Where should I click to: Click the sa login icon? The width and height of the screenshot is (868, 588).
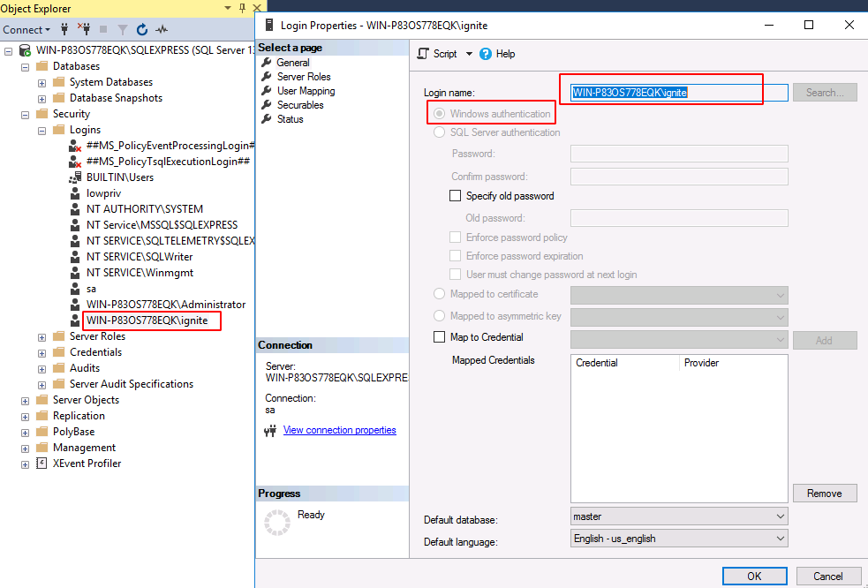coord(75,289)
